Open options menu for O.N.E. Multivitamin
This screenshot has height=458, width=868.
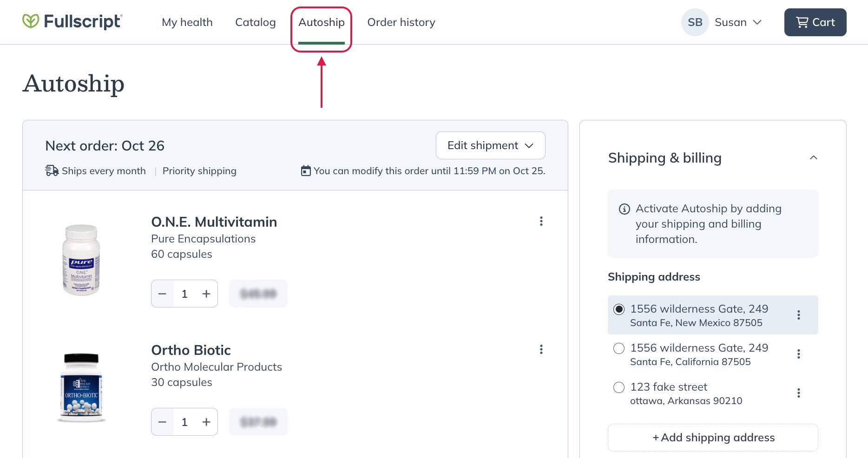pyautogui.click(x=541, y=221)
